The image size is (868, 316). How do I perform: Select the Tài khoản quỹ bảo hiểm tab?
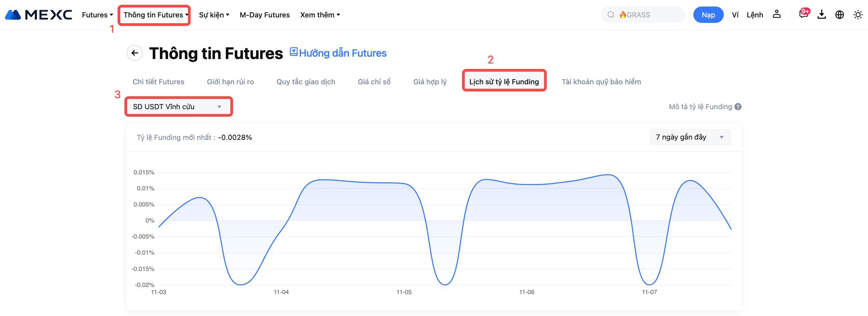click(601, 82)
